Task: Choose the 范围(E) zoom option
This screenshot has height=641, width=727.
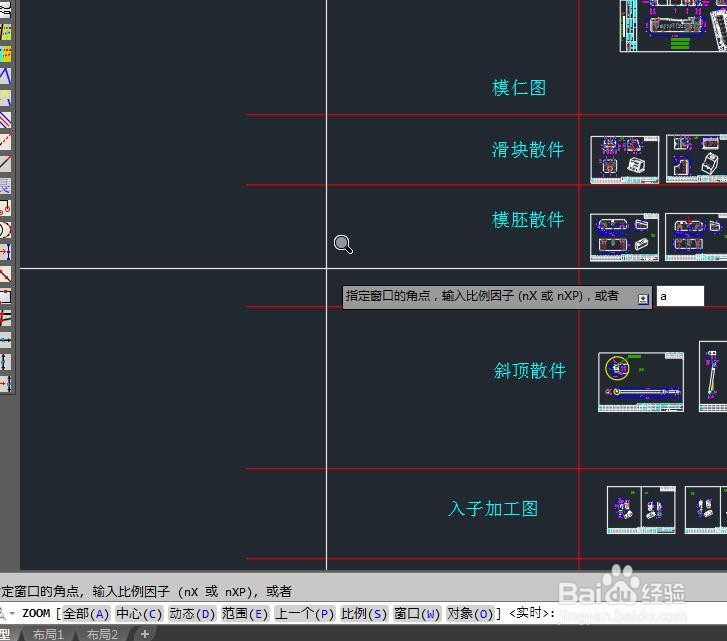Action: 245,614
